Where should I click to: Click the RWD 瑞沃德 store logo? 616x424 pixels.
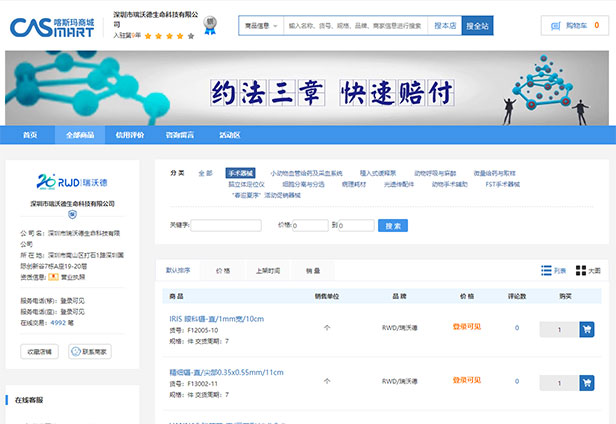point(65,181)
